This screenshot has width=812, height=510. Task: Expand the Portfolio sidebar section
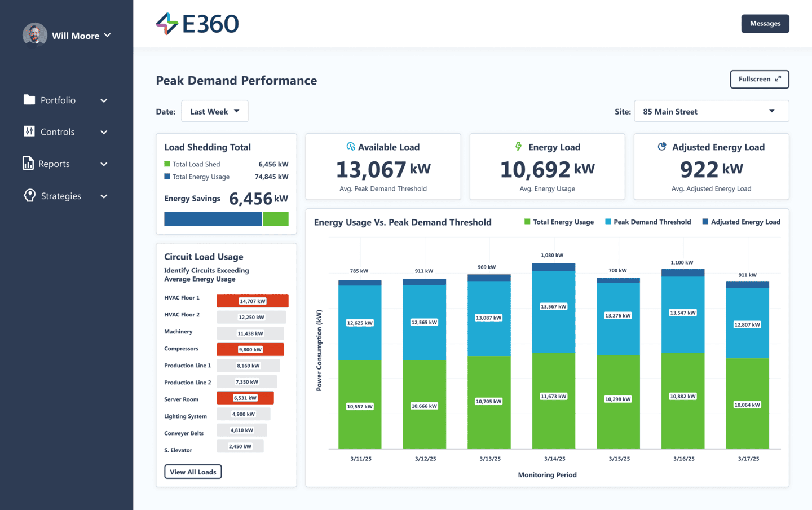tap(104, 100)
